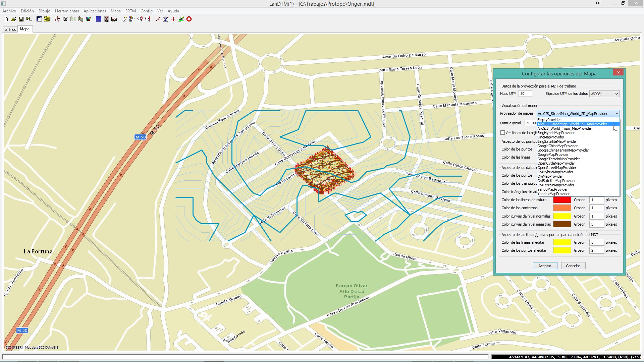The height and width of the screenshot is (362, 644).
Task: Choose GoogleMapProvider from the list
Action: pos(578,155)
